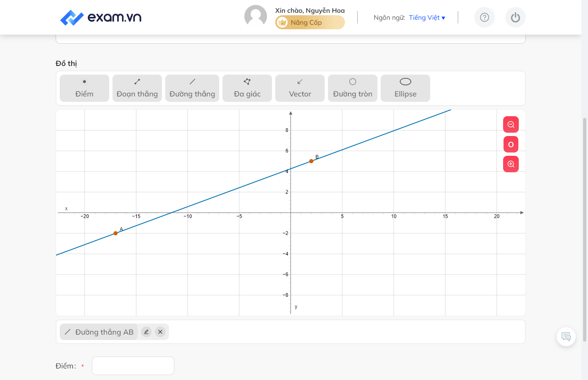Select the Đường thẳng line tool
The width and height of the screenshot is (588, 380).
coord(192,88)
